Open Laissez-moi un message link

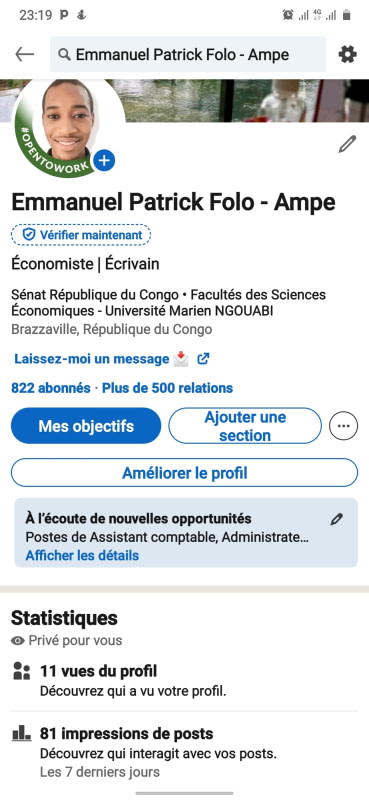pyautogui.click(x=91, y=359)
